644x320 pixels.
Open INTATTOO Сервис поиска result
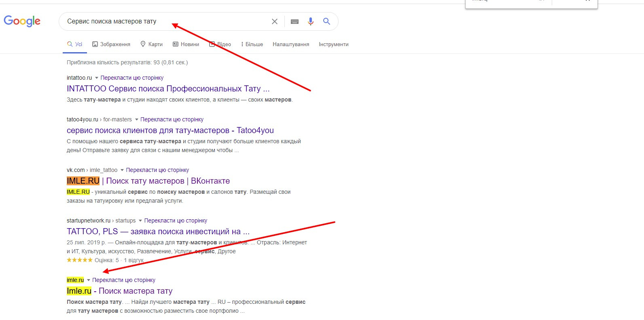[168, 89]
